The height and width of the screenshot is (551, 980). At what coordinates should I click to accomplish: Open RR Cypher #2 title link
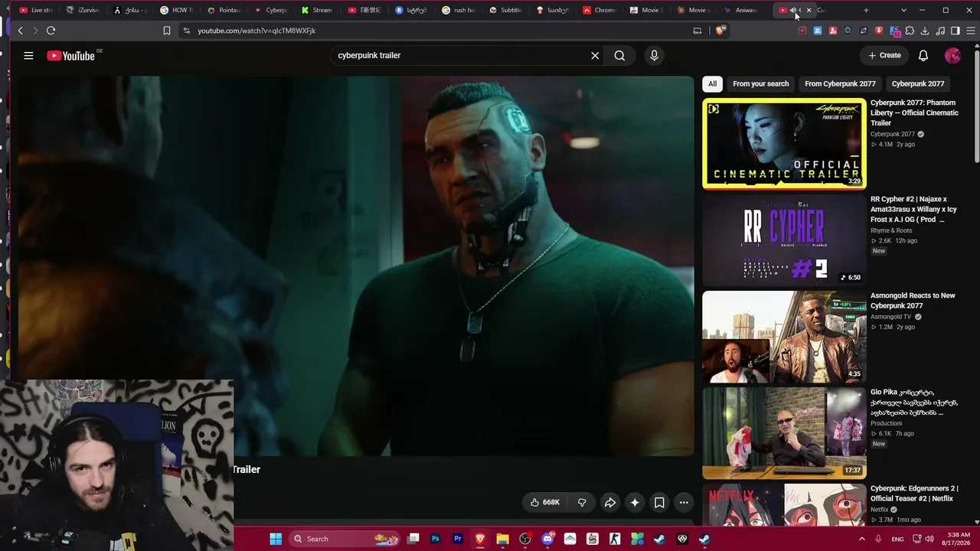[913, 209]
